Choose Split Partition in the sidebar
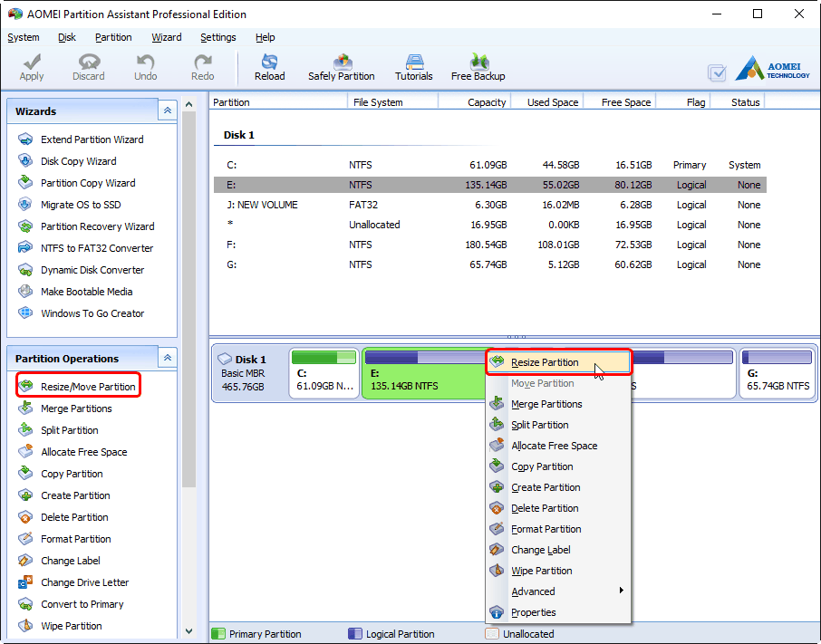This screenshot has width=821, height=644. pos(58,430)
